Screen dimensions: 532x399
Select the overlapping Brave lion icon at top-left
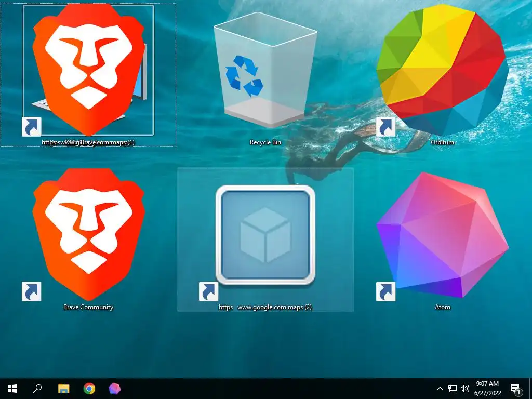(88, 70)
